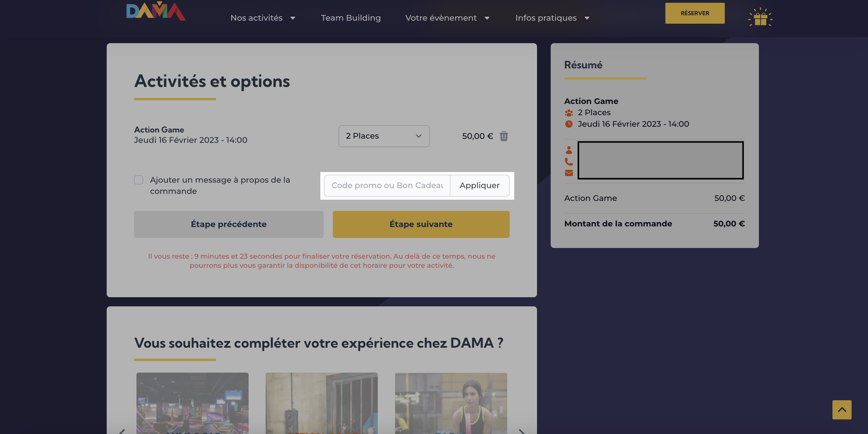
Task: Go back with Étape précédente
Action: point(229,224)
